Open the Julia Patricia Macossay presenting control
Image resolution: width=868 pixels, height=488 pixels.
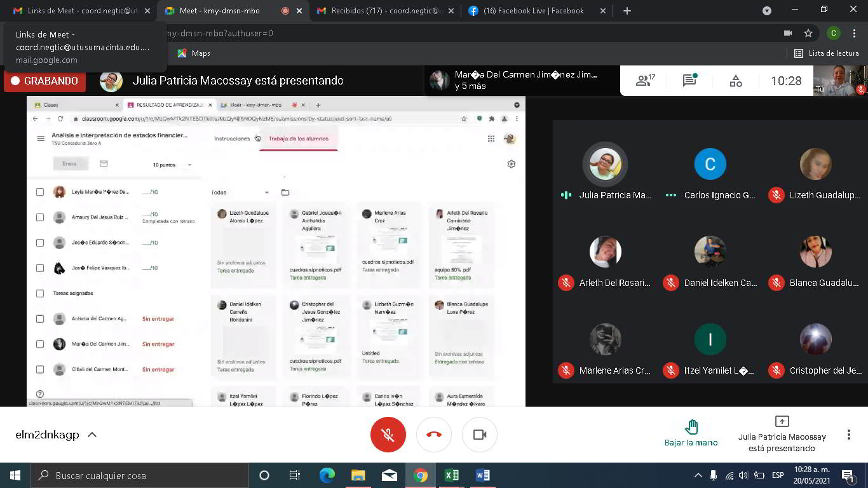782,433
